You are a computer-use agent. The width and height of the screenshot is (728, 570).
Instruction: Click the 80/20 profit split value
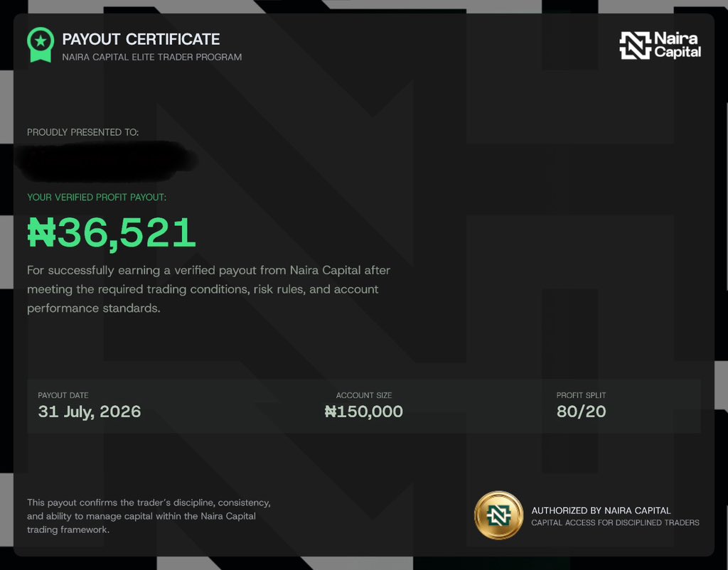pyautogui.click(x=582, y=412)
